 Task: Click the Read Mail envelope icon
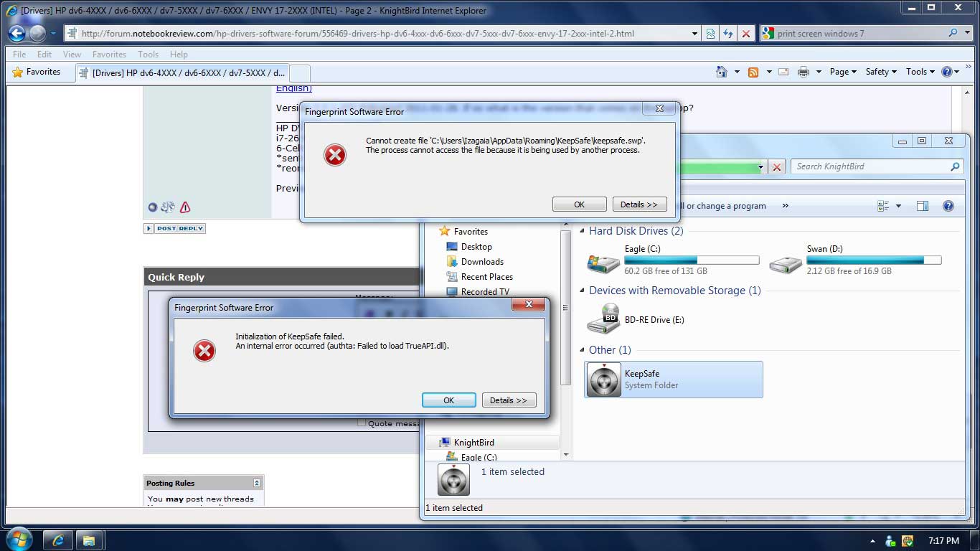pyautogui.click(x=784, y=72)
